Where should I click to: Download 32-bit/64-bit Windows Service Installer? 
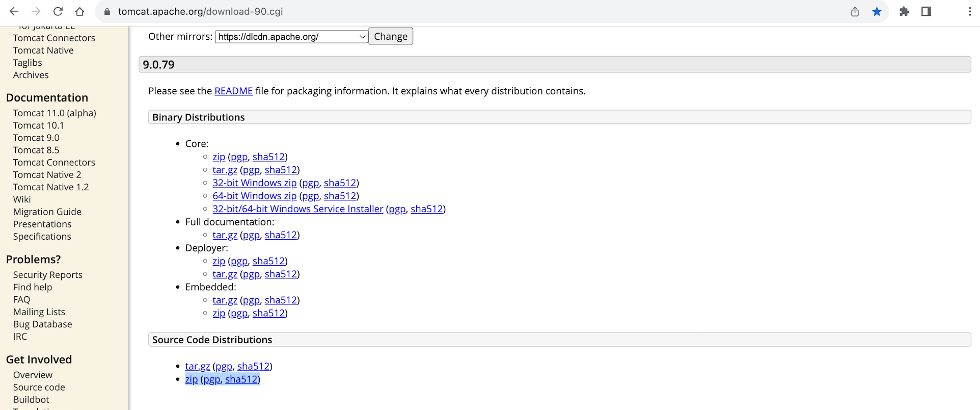[x=297, y=209]
